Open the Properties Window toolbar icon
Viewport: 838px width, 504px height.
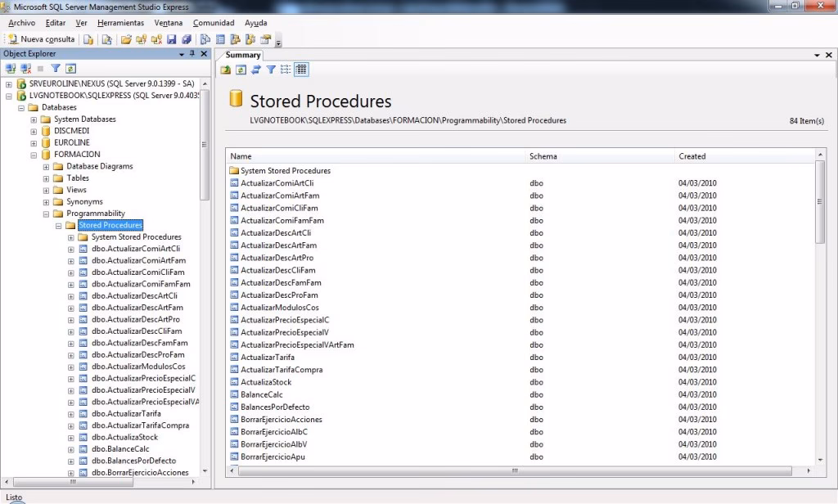(266, 39)
